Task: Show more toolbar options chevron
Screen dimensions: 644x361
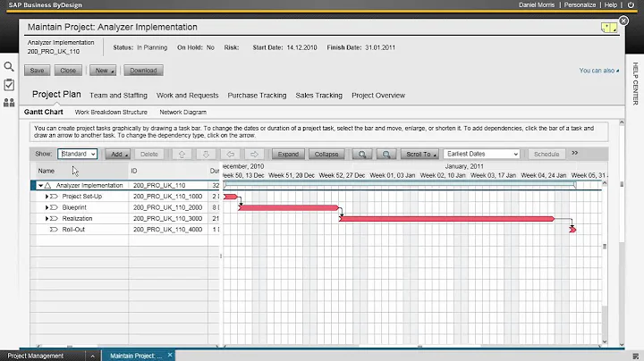Action: coord(574,153)
